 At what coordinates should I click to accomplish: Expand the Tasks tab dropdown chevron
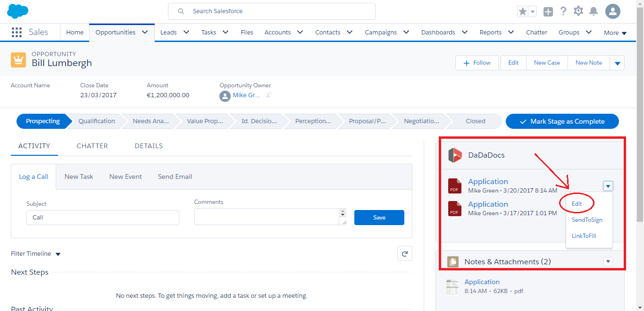click(x=226, y=32)
